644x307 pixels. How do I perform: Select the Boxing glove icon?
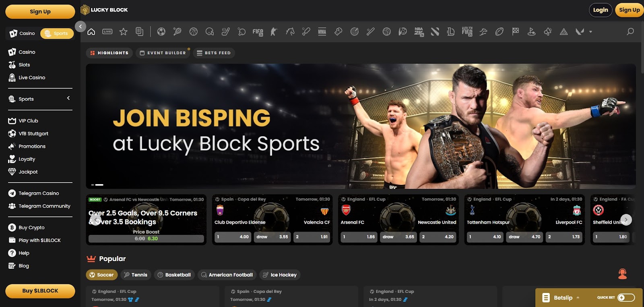pyautogui.click(x=338, y=31)
